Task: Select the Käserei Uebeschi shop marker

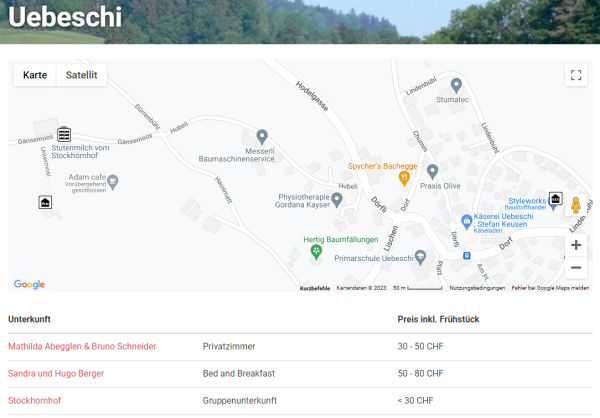Action: click(x=466, y=221)
